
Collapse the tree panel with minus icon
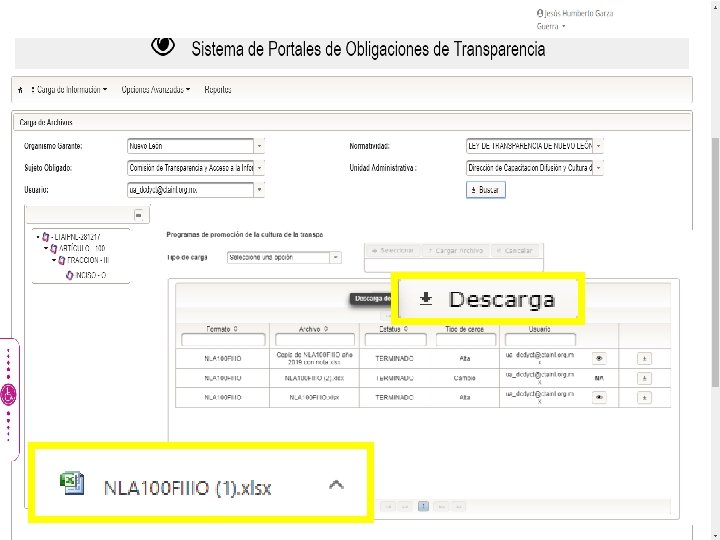tap(139, 215)
